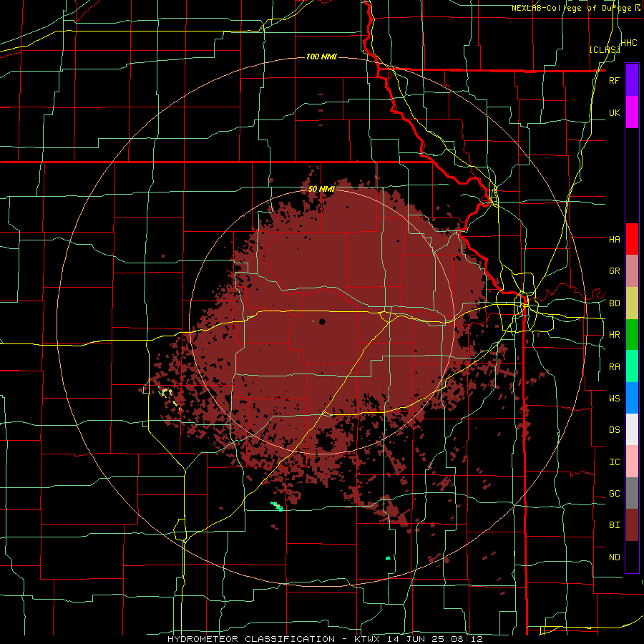This screenshot has height=644, width=644.
Task: Click the BD legend label
Action: pyautogui.click(x=614, y=303)
